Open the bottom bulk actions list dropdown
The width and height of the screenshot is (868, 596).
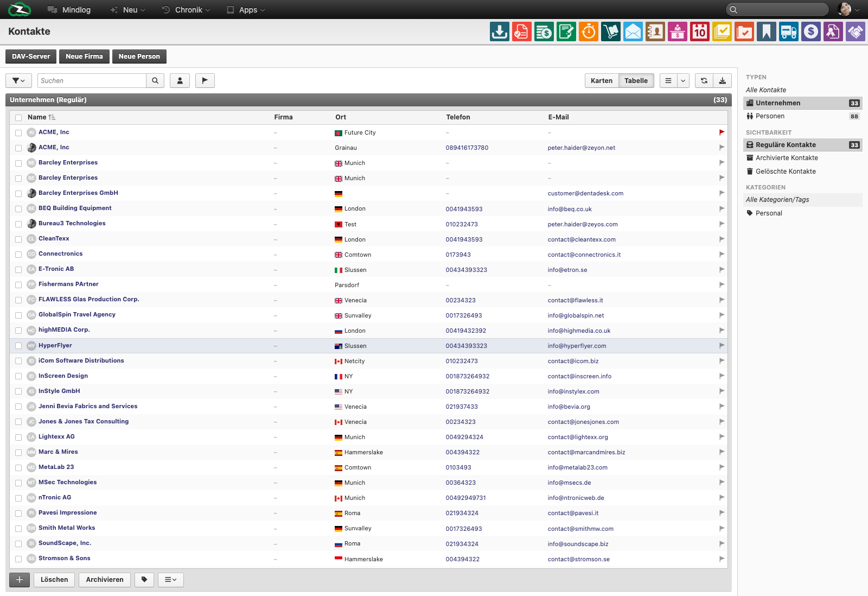[x=171, y=580]
